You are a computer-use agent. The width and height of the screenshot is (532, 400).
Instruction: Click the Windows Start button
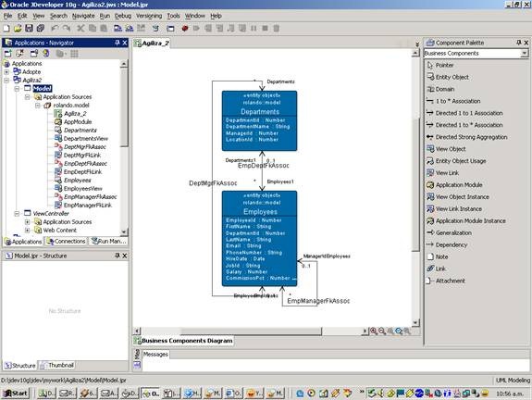[15, 394]
